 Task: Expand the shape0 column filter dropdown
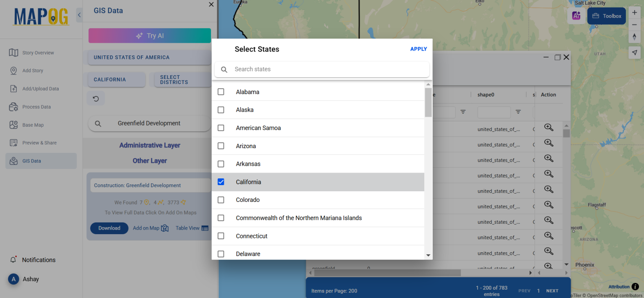coord(519,112)
